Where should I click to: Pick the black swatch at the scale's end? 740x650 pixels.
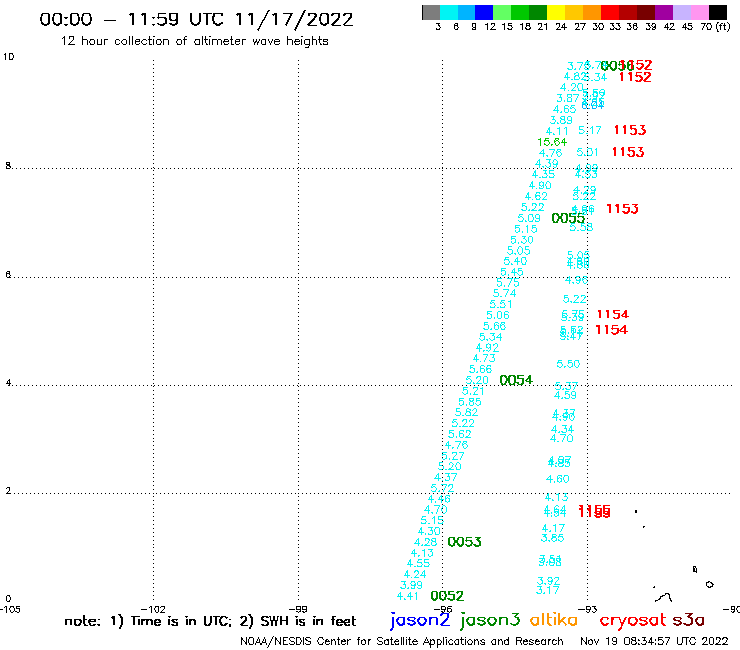(x=718, y=12)
